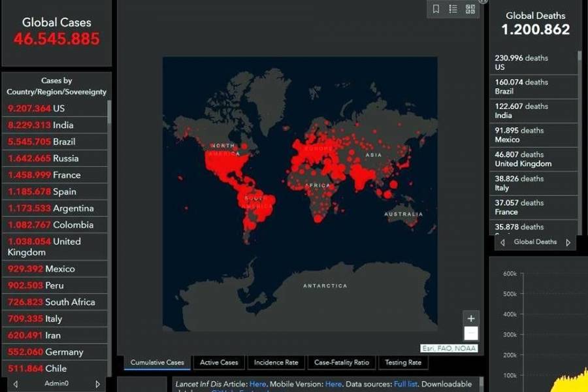588x392 pixels.
Task: Click the North America map label
Action: [x=224, y=150]
